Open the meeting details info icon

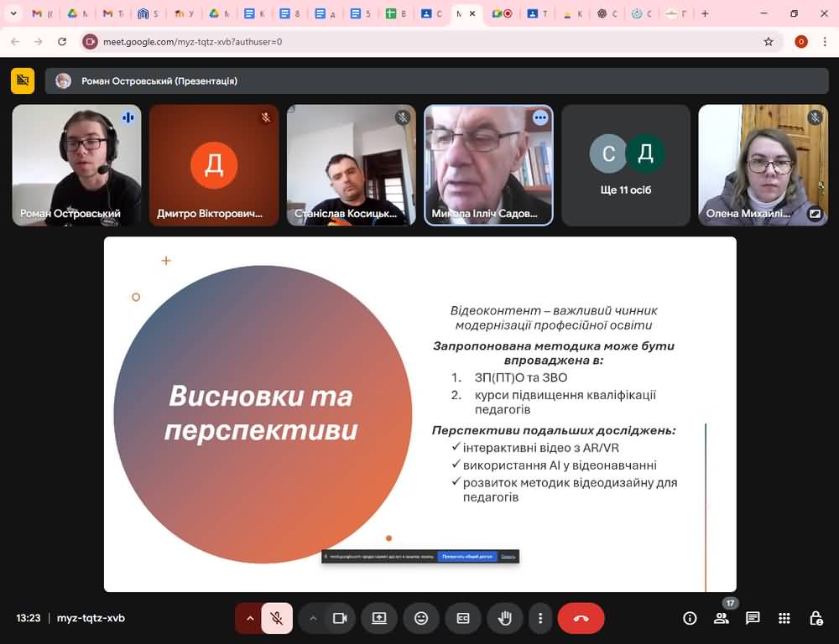coord(690,618)
